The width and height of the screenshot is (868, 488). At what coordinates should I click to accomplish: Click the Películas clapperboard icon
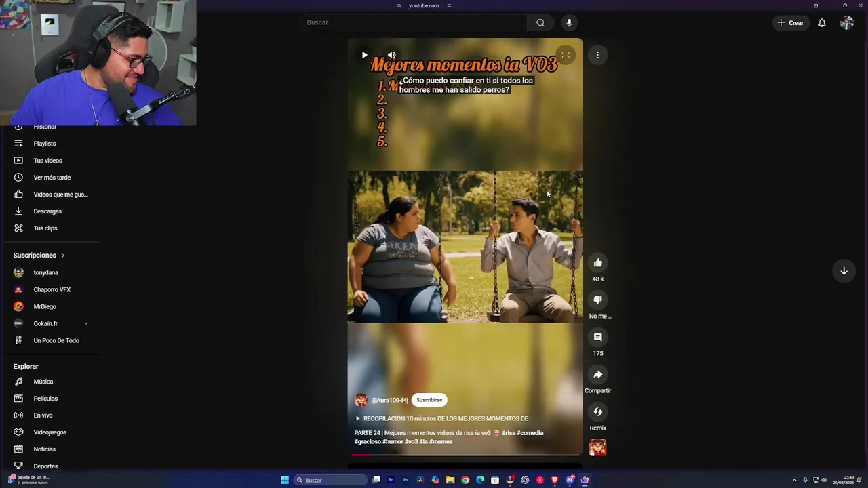pyautogui.click(x=18, y=399)
